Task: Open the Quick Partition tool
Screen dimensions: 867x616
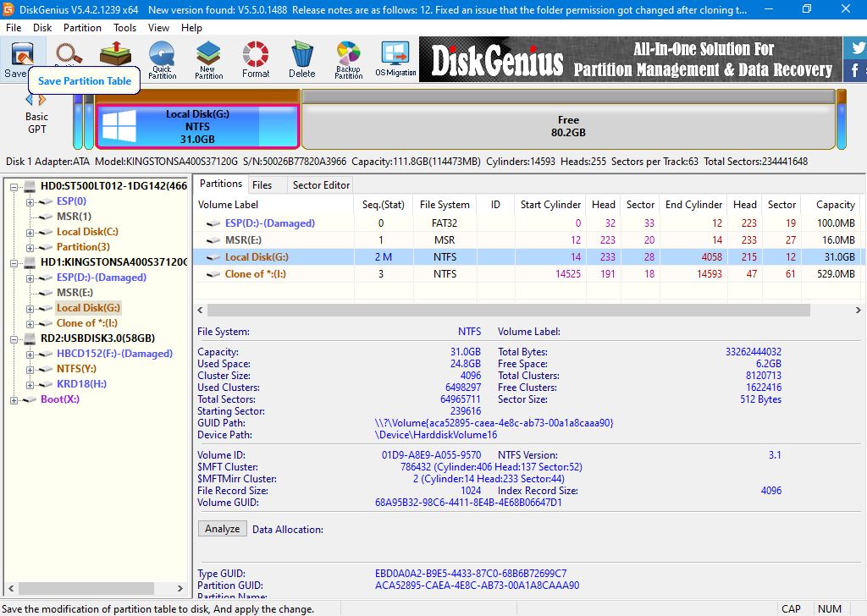Action: tap(162, 59)
